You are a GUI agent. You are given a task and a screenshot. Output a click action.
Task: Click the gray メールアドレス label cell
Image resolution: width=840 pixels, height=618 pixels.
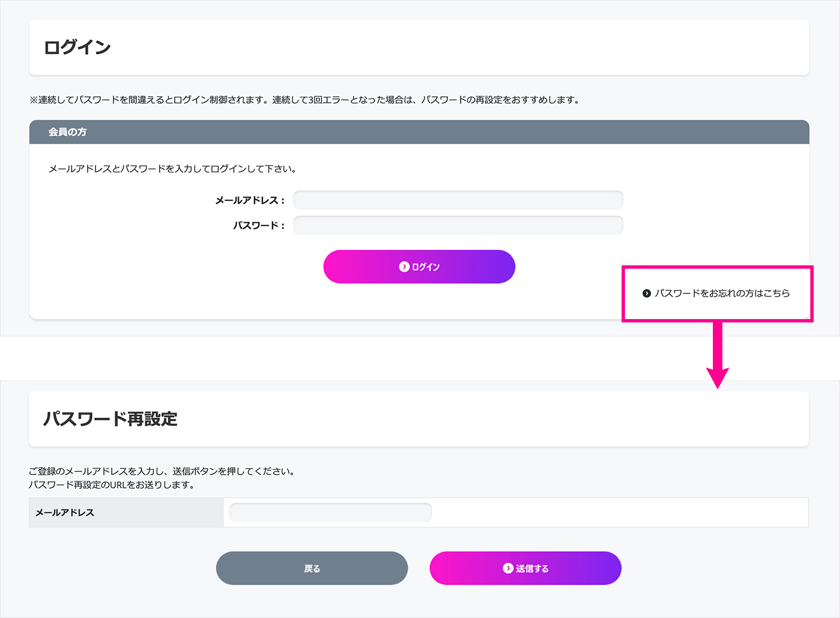(65, 513)
